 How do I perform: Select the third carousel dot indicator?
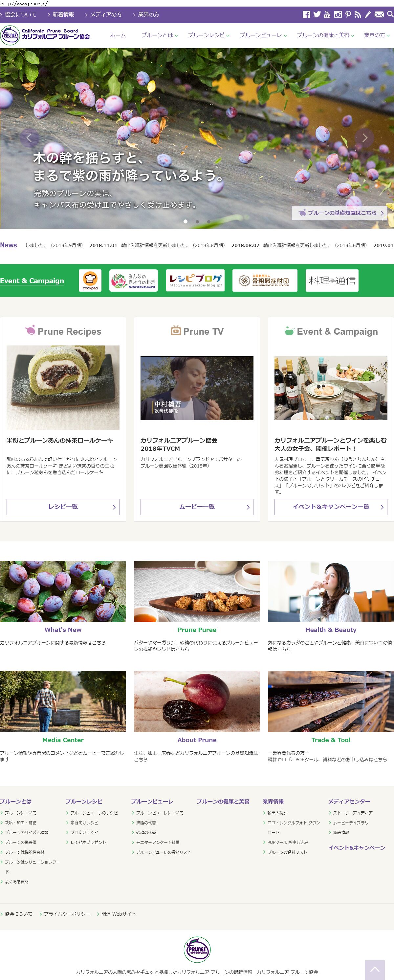tap(208, 221)
